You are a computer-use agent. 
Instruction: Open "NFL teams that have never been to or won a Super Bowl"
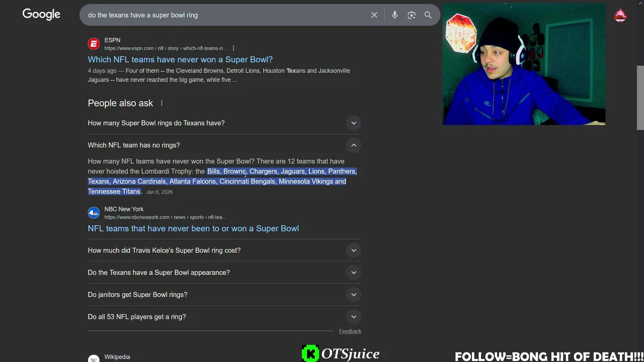click(x=193, y=228)
